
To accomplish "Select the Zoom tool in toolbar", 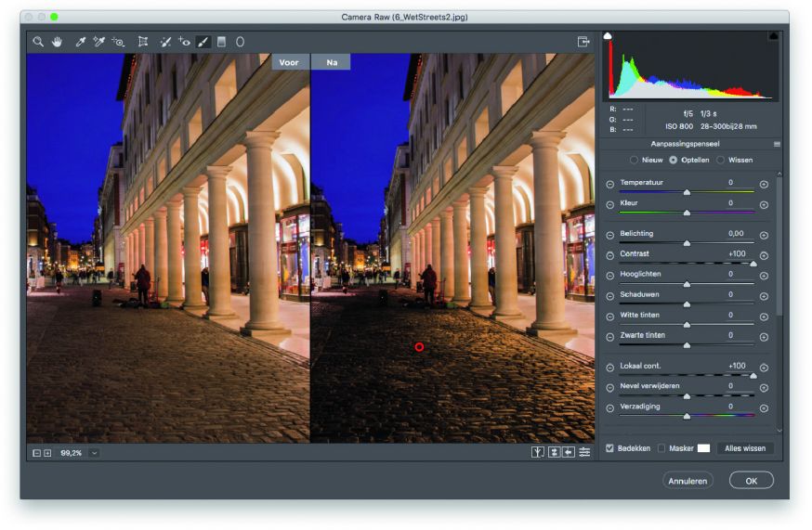I will tap(38, 42).
